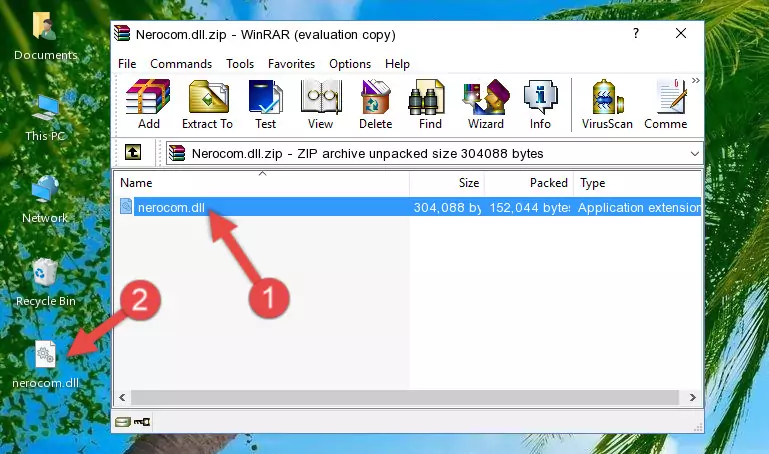Screen dimensions: 769x454
Task: Open the Comment toolbar tool
Action: tap(666, 104)
